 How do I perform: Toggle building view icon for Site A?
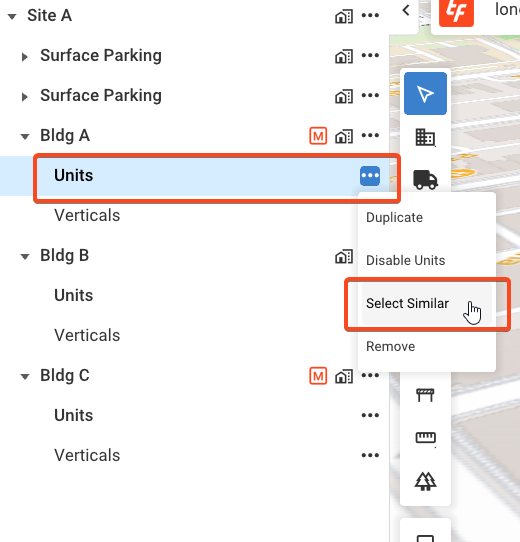(344, 16)
